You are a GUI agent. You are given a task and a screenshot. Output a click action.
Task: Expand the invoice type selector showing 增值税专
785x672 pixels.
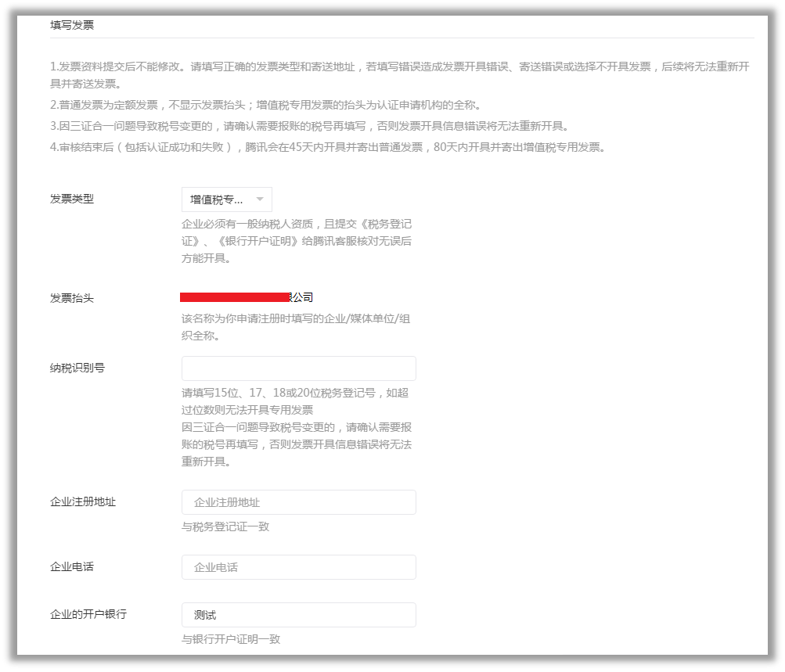click(225, 199)
